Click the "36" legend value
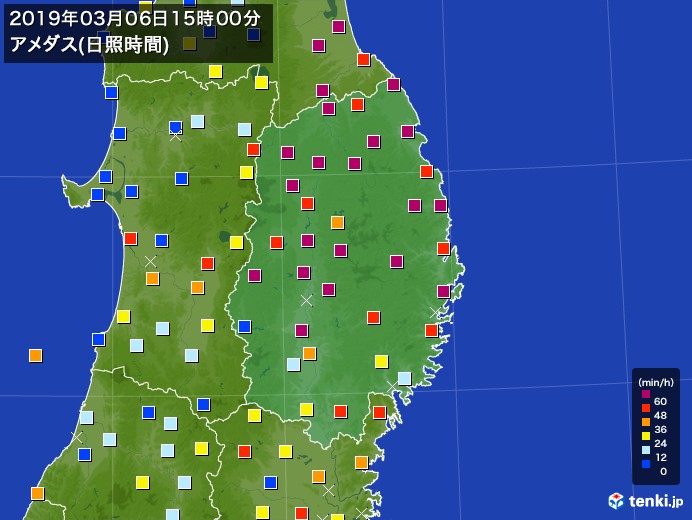The height and width of the screenshot is (520, 692). (x=660, y=429)
